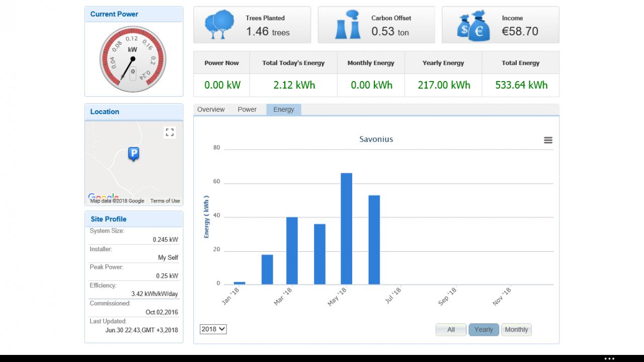The width and height of the screenshot is (644, 362).
Task: Switch to the Power tab
Action: pyautogui.click(x=247, y=110)
